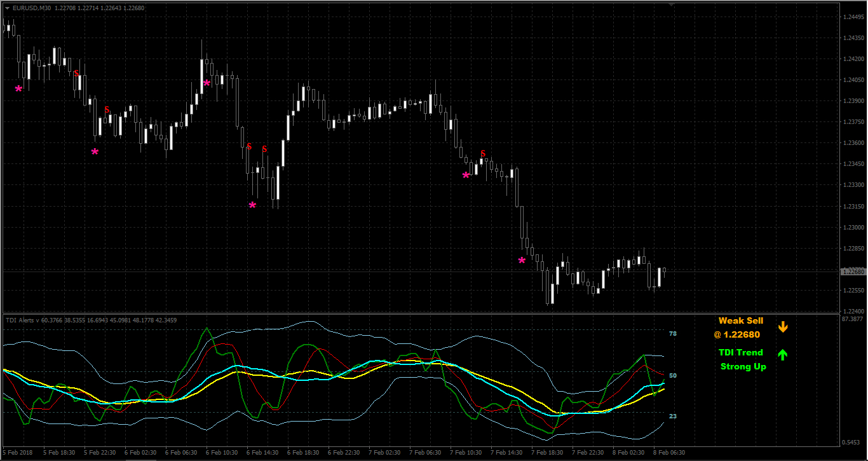The image size is (868, 461).
Task: Click the 1.23000 price scale label
Action: tap(852, 228)
